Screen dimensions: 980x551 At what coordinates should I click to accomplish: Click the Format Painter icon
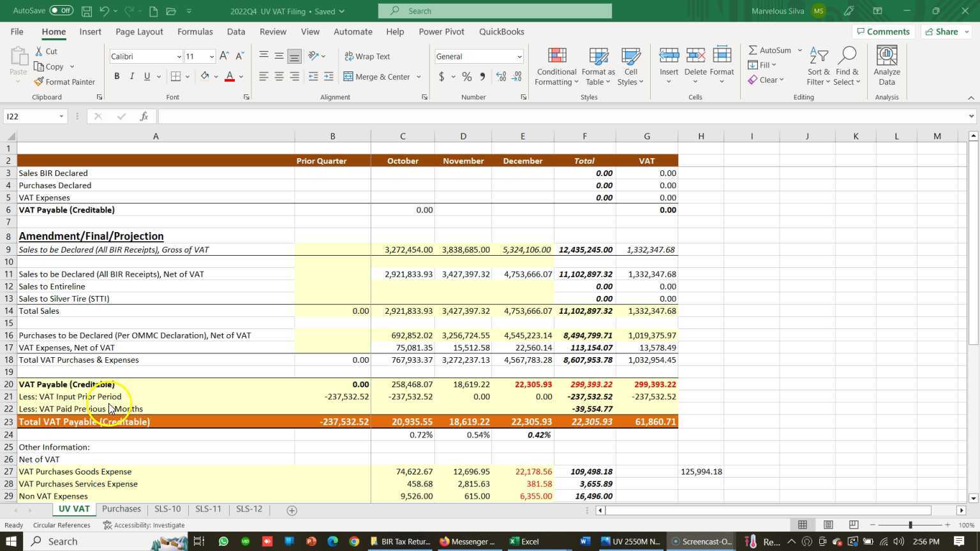(40, 82)
